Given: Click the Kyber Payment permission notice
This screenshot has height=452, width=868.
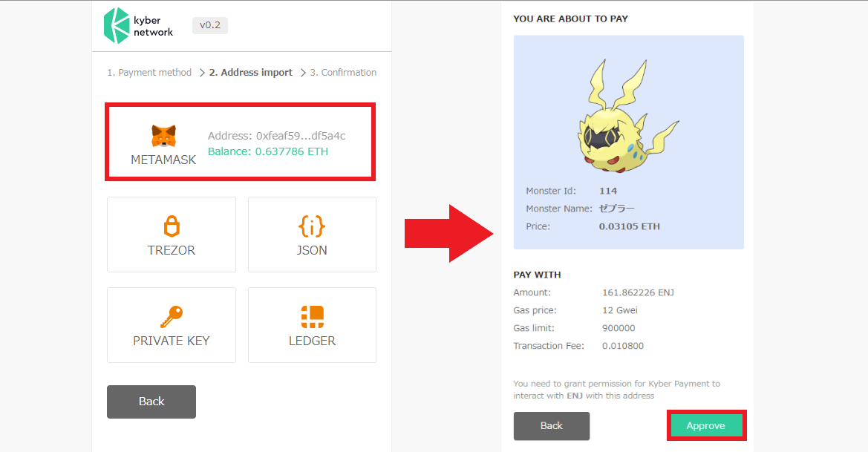Looking at the screenshot, I should point(617,390).
